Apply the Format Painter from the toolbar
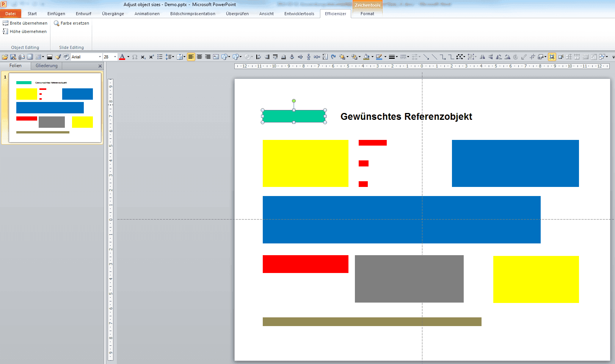 [58, 57]
